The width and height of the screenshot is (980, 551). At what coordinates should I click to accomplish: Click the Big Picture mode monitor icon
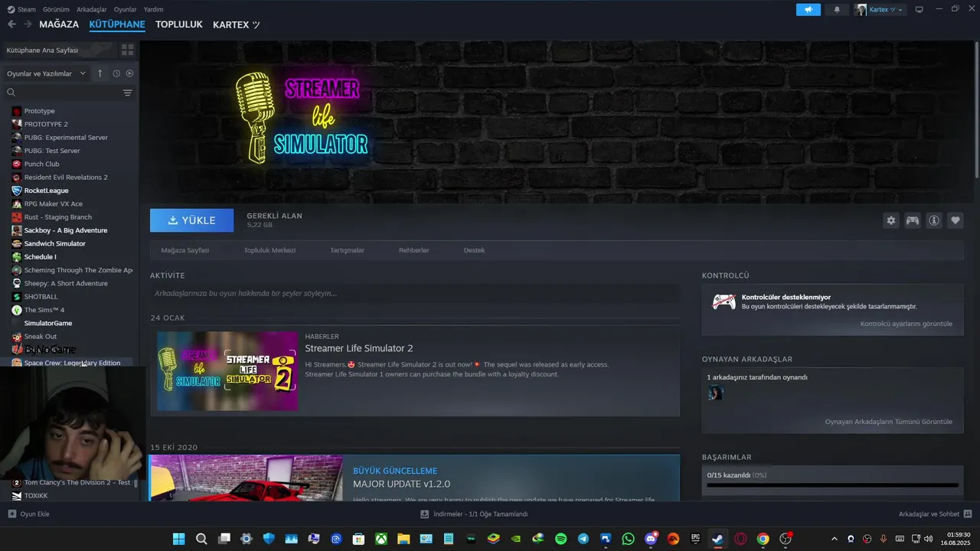[x=919, y=9]
